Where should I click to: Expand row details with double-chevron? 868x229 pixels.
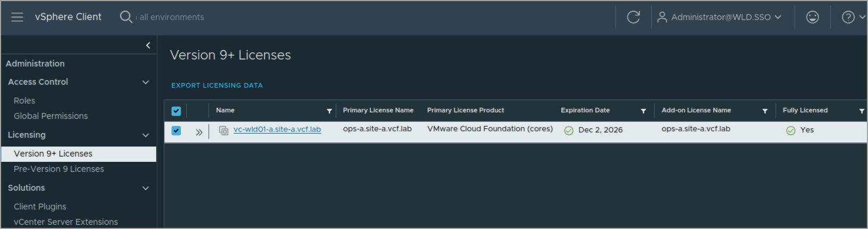(199, 132)
